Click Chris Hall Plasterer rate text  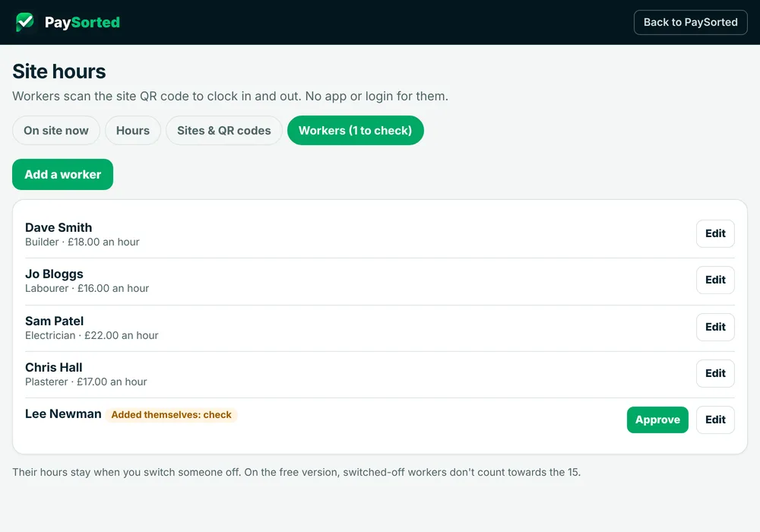(x=86, y=382)
